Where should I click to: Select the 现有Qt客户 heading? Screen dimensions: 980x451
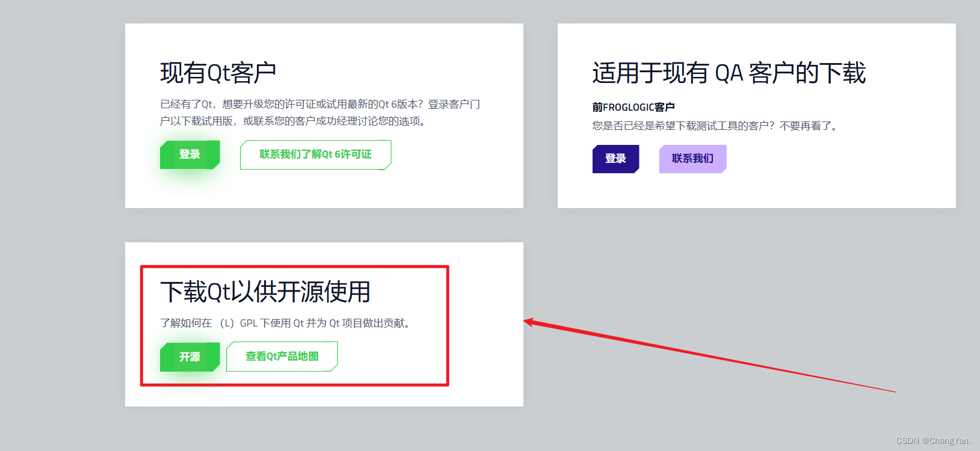(218, 73)
